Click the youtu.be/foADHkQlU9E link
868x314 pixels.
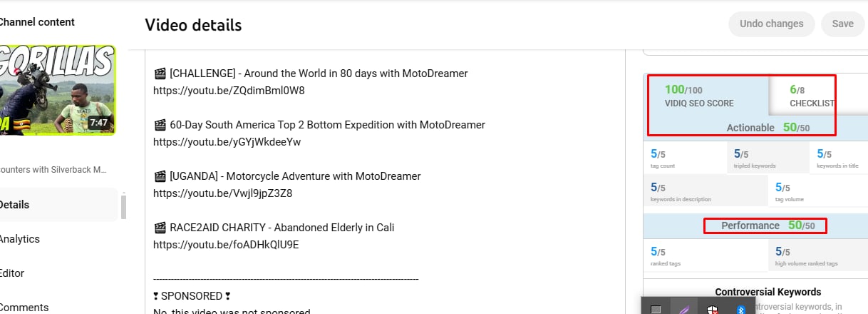226,245
